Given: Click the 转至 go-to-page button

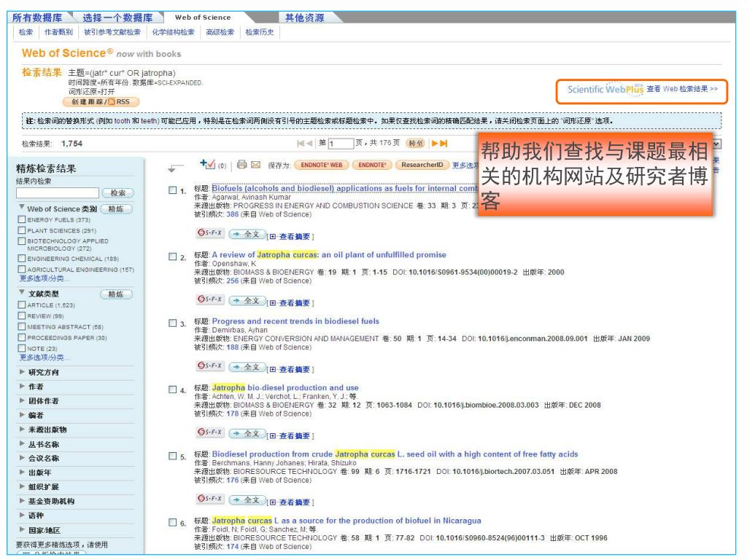Looking at the screenshot, I should click(415, 144).
